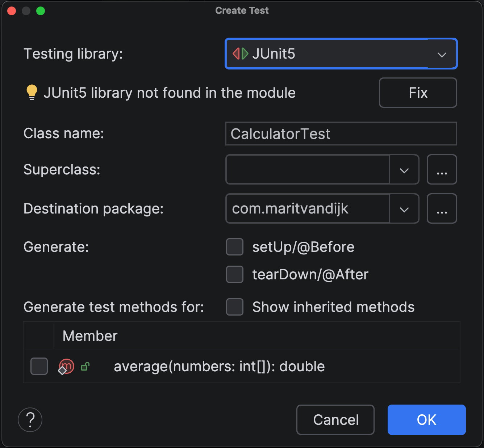Click the help question mark icon

30,420
